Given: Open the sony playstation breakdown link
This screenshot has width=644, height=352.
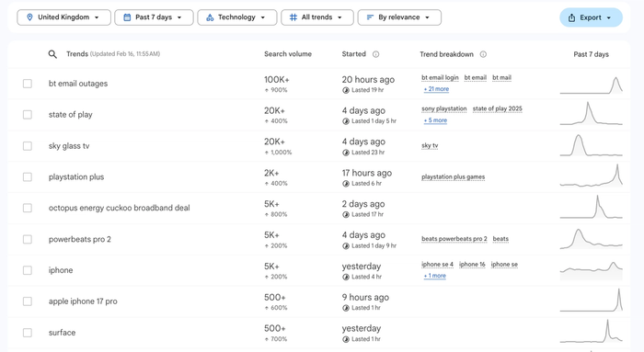Looking at the screenshot, I should (x=444, y=108).
